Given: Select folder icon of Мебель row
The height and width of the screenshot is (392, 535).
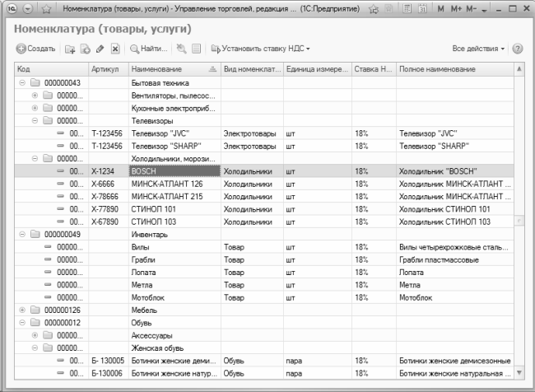Looking at the screenshot, I should (x=35, y=310).
